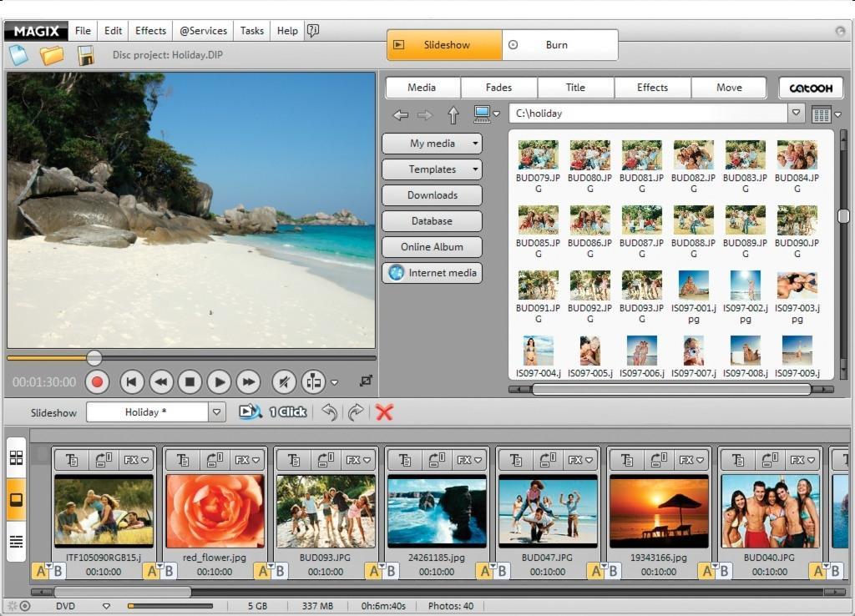The image size is (855, 616).
Task: Expand the My media dropdown
Action: point(432,144)
